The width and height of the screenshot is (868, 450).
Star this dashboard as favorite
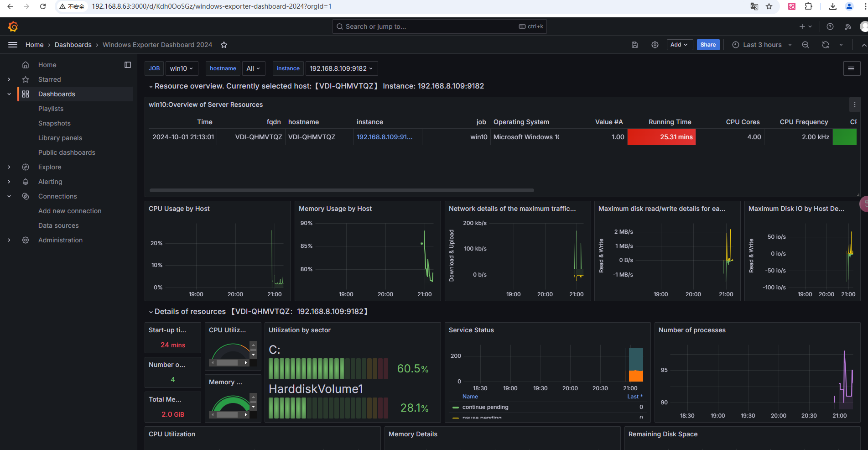(224, 45)
